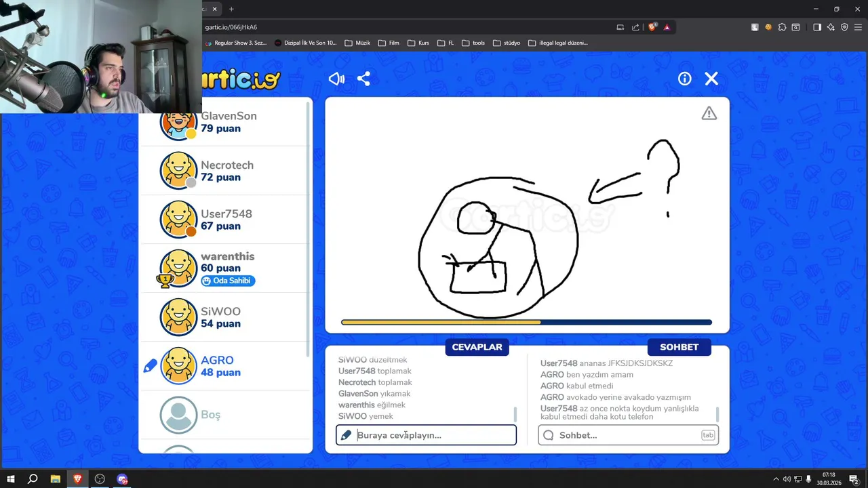
Task: Click answer 'GlavenSon yıkamak'
Action: click(x=374, y=394)
